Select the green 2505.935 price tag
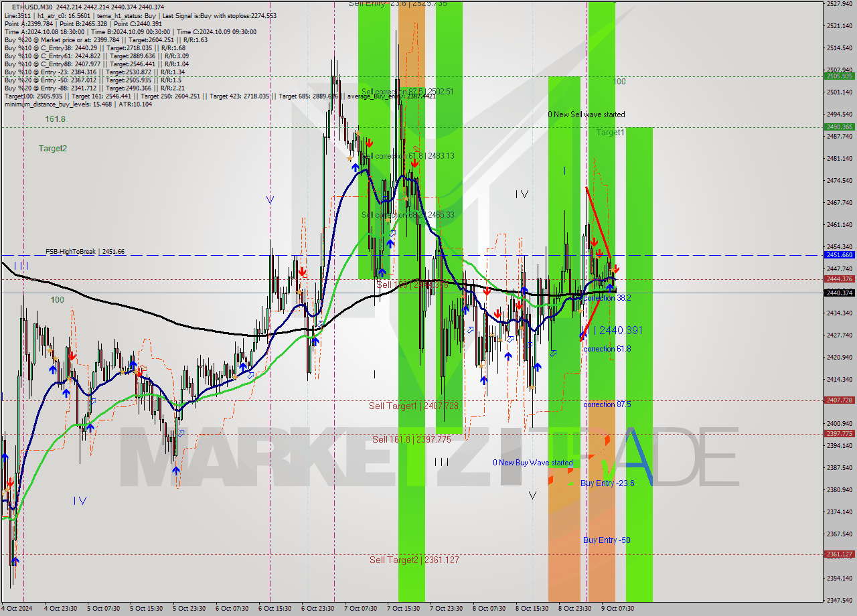This screenshot has width=857, height=616. click(x=839, y=76)
